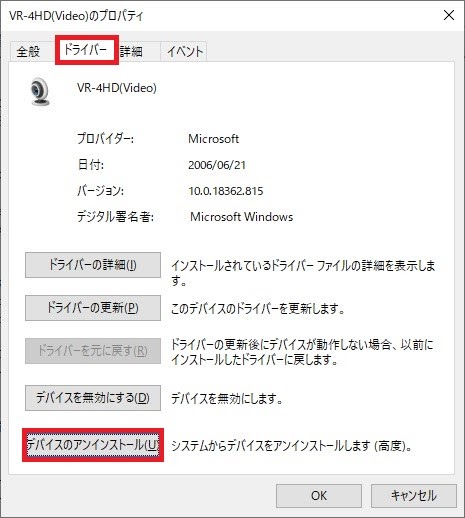Go to the イベント tab
Viewport: 465px width, 518px height.
point(185,52)
